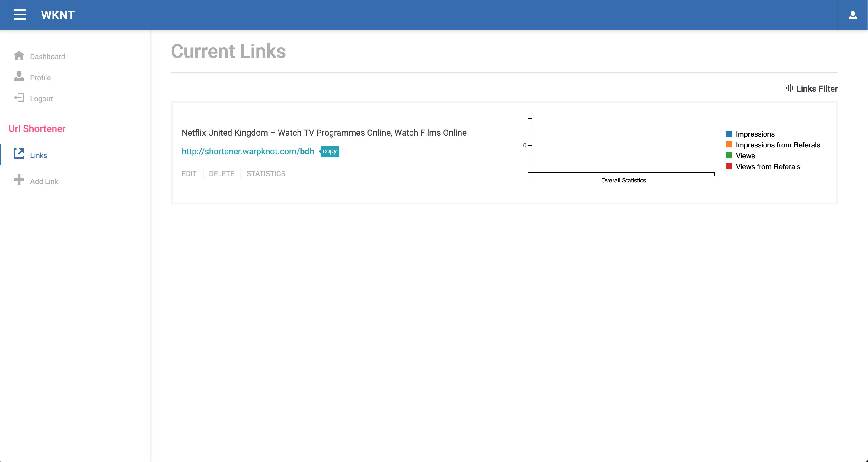Expand the Links Filter panel
Screen dimensions: 868x462
click(x=816, y=89)
